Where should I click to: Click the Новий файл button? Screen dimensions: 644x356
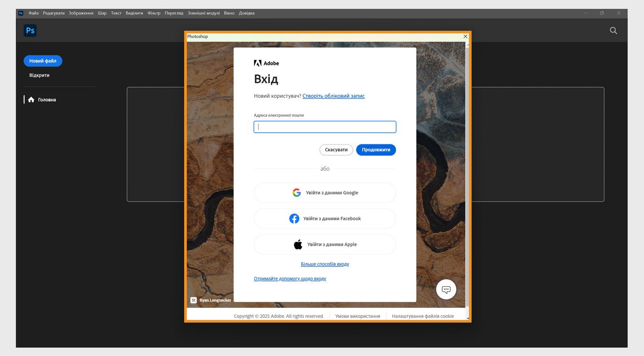click(43, 61)
